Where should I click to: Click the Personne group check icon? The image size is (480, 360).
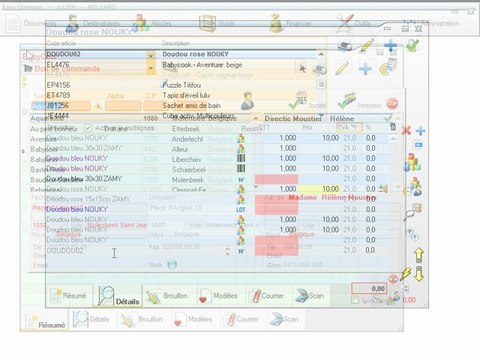pyautogui.click(x=347, y=101)
